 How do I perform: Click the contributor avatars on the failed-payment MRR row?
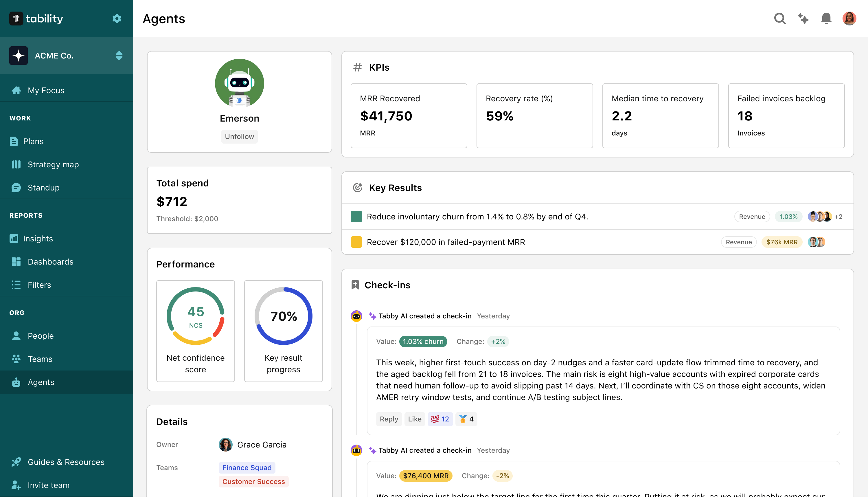click(x=816, y=242)
